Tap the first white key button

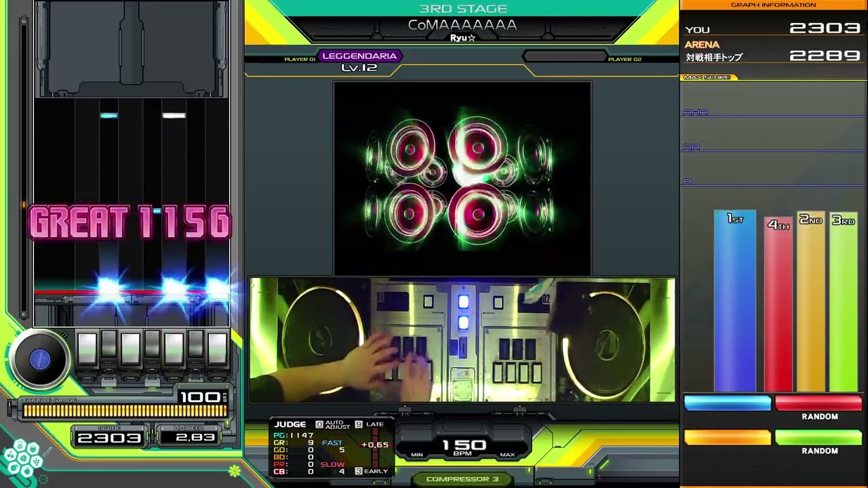point(87,350)
